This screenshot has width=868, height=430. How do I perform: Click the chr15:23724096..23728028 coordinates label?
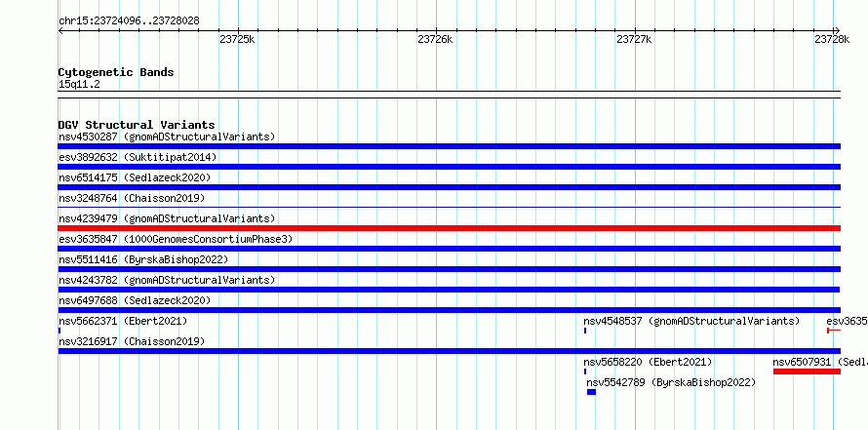tap(129, 21)
